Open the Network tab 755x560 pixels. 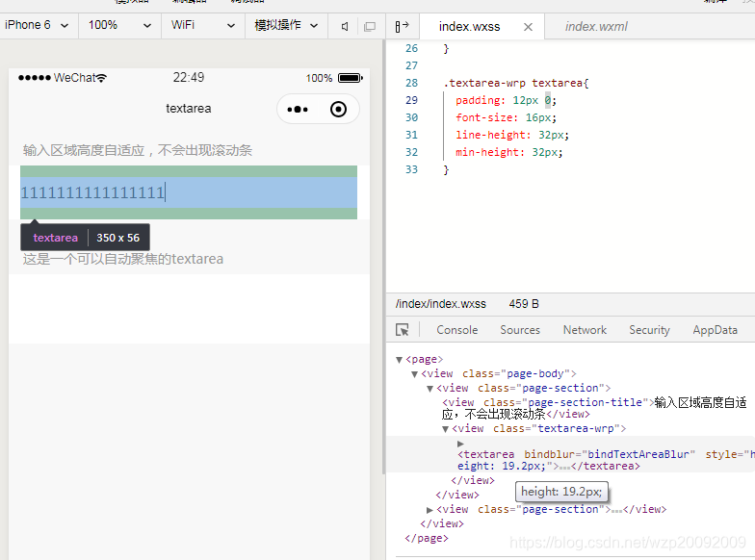coord(585,329)
